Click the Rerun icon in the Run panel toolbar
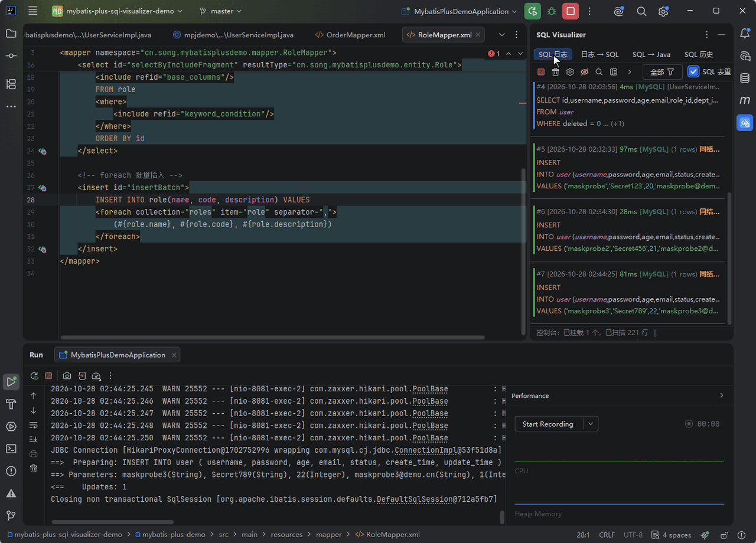The image size is (756, 543). click(x=34, y=376)
